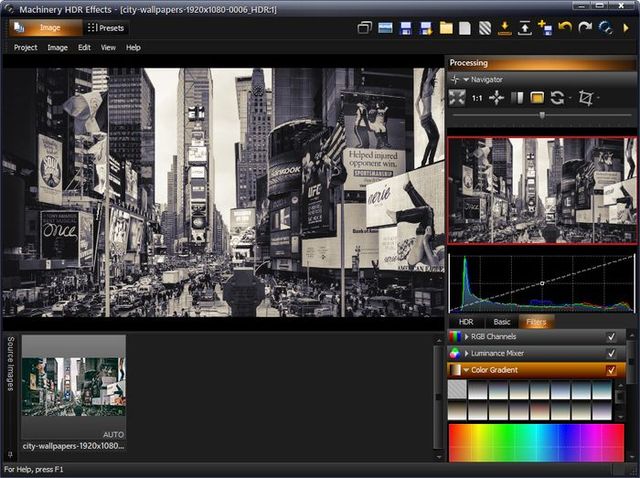The width and height of the screenshot is (640, 478).
Task: Click the Presets button
Action: click(106, 28)
